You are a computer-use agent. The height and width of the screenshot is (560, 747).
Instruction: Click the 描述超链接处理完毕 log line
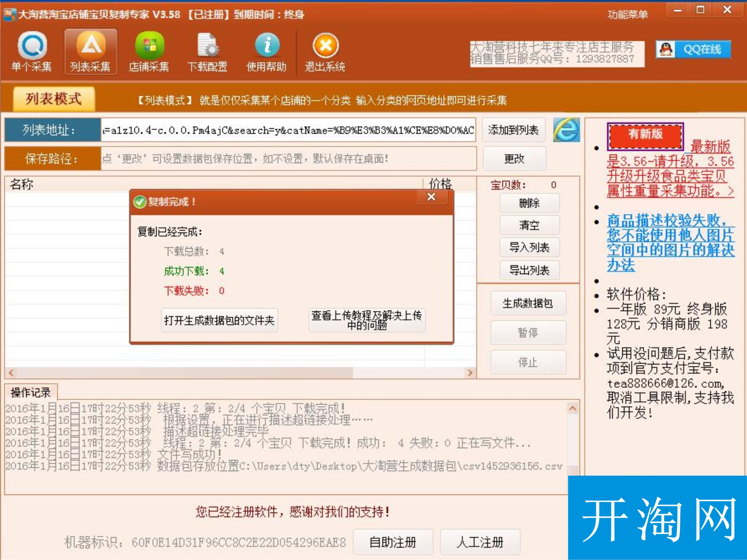point(137,431)
